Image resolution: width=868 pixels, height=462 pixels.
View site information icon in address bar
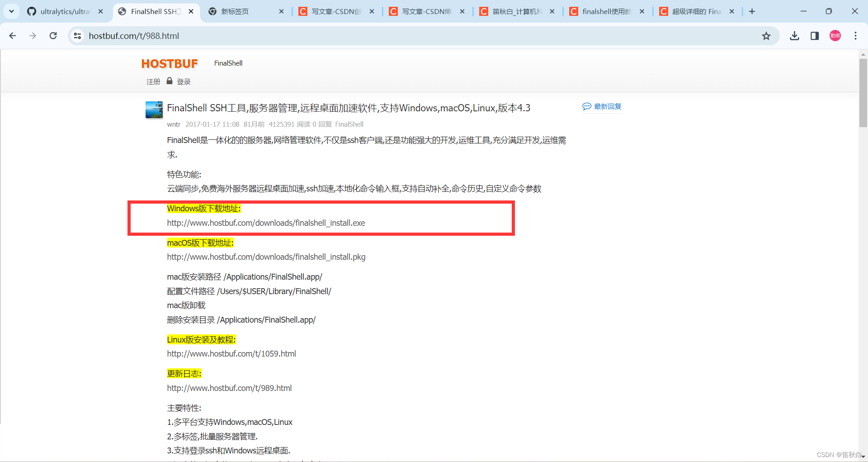[77, 36]
